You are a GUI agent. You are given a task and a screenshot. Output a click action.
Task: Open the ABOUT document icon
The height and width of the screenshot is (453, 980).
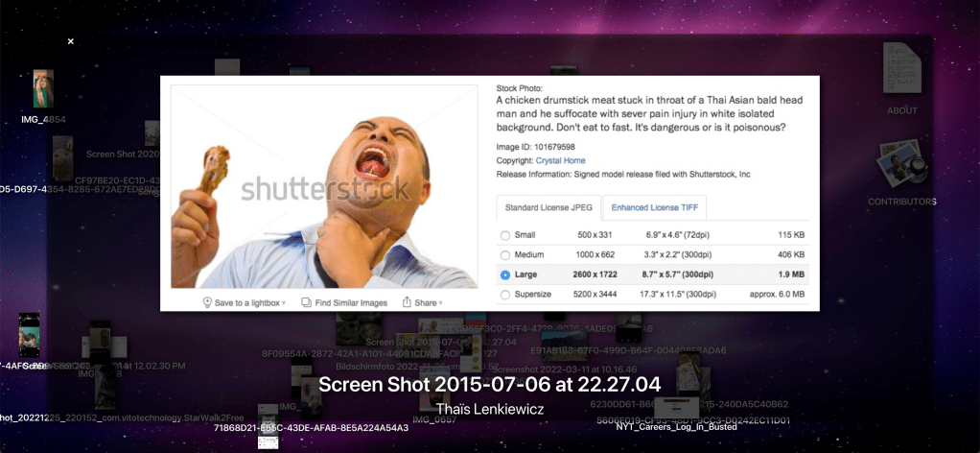[x=901, y=74]
